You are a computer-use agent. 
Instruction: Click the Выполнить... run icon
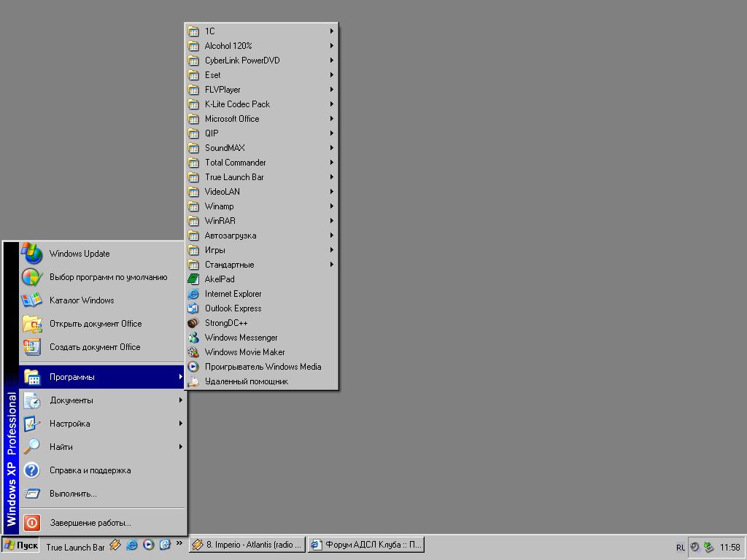tap(31, 494)
